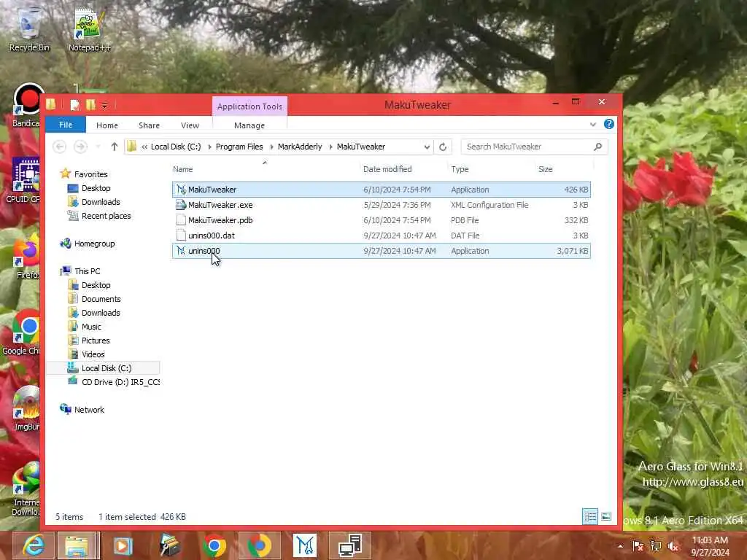The height and width of the screenshot is (560, 747).
Task: Show hidden tray icons arrow
Action: tap(620, 546)
